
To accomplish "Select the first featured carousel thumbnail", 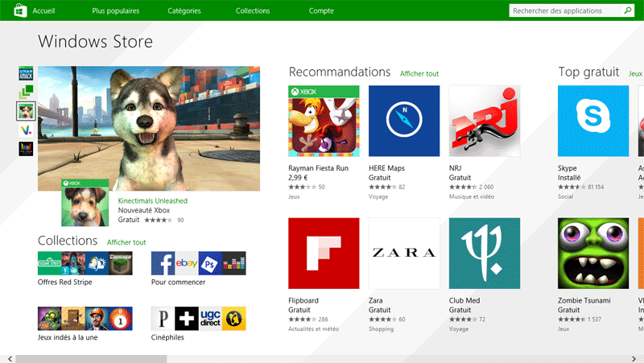I will (x=26, y=72).
